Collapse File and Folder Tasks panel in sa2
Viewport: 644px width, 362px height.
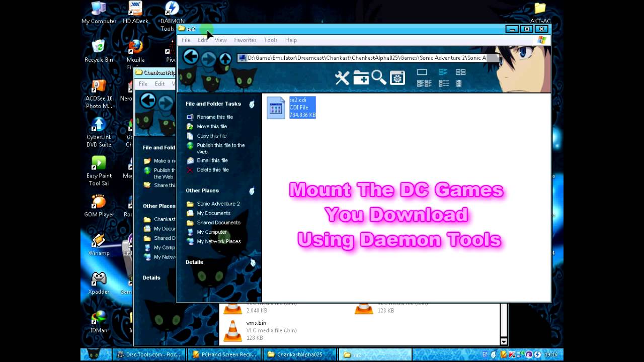coord(252,104)
